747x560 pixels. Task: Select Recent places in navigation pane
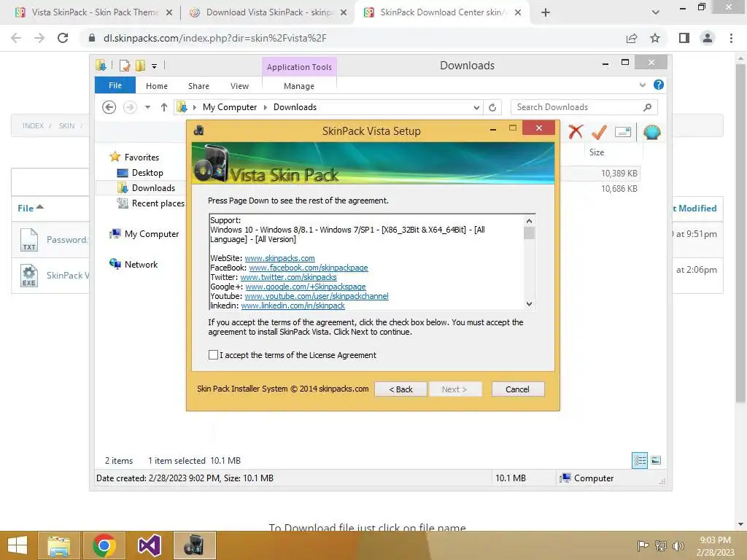pos(158,203)
